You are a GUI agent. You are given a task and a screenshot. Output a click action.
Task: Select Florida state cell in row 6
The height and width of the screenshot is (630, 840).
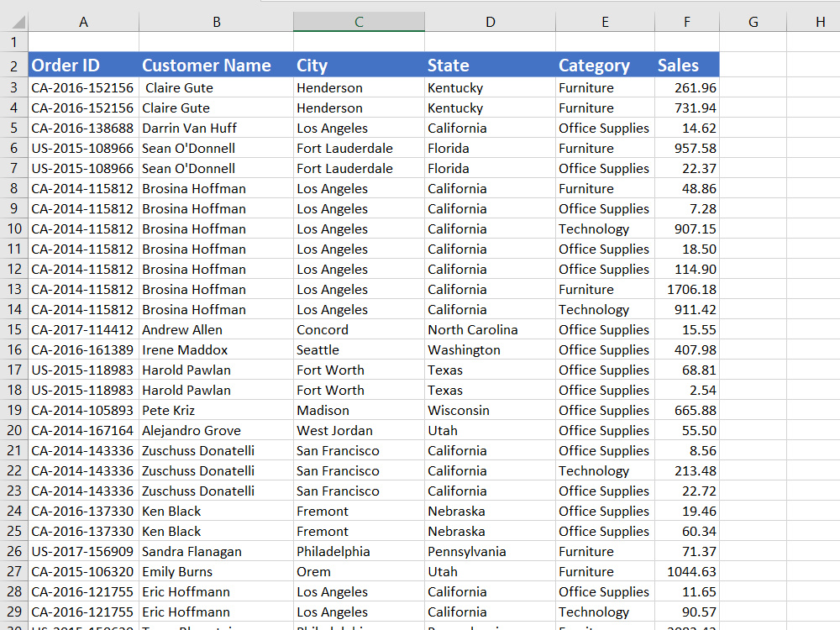tap(491, 149)
